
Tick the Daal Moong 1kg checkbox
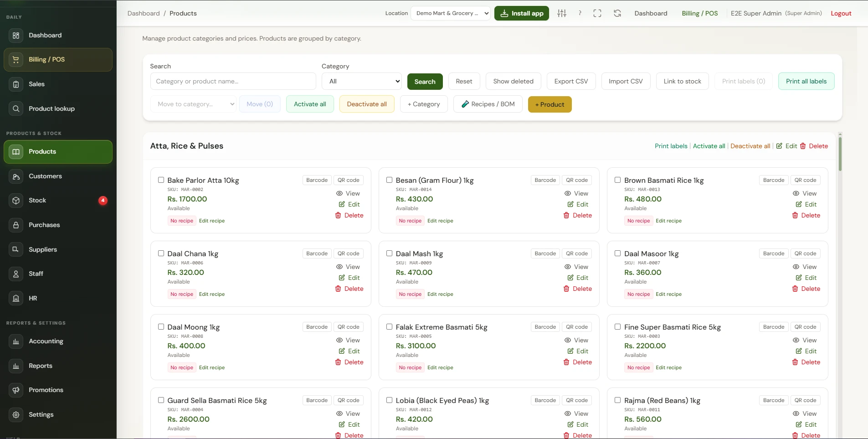[161, 327]
